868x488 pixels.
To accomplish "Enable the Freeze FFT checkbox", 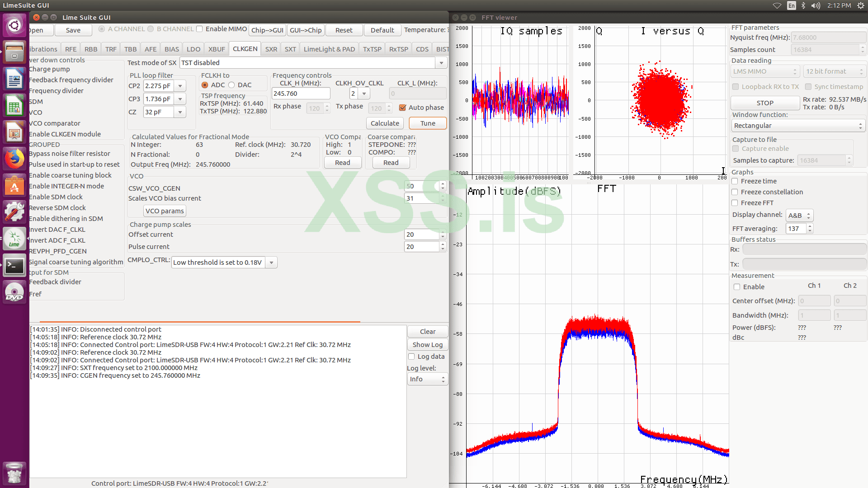I will click(735, 203).
